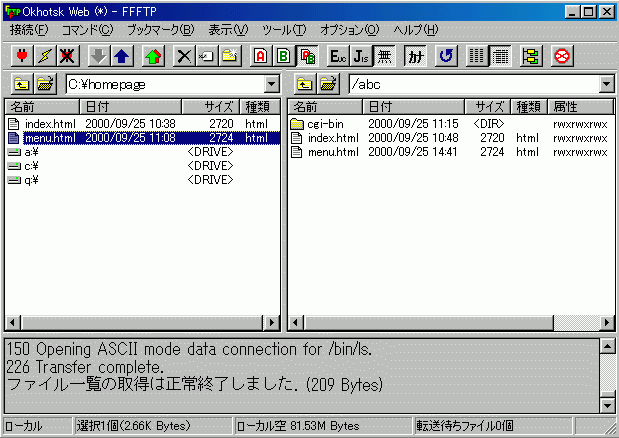
Task: Open the オプション(O) menu
Action: pyautogui.click(x=350, y=30)
